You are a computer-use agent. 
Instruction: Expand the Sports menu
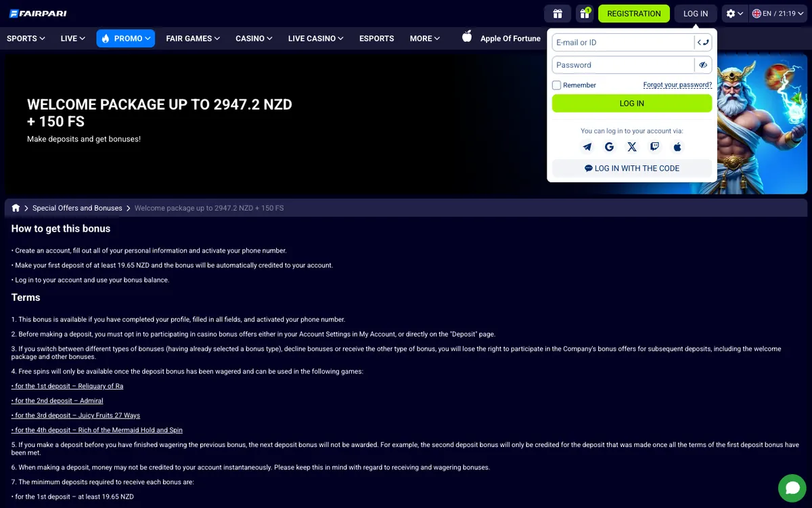[26, 39]
